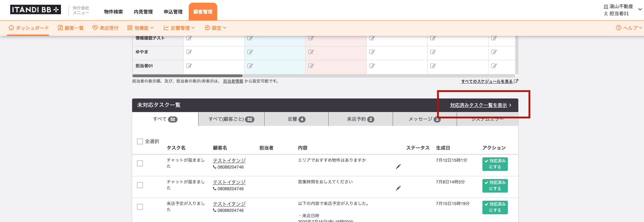Open 対応済みタスク一覧を表示 link
The height and width of the screenshot is (222, 644).
(481, 105)
